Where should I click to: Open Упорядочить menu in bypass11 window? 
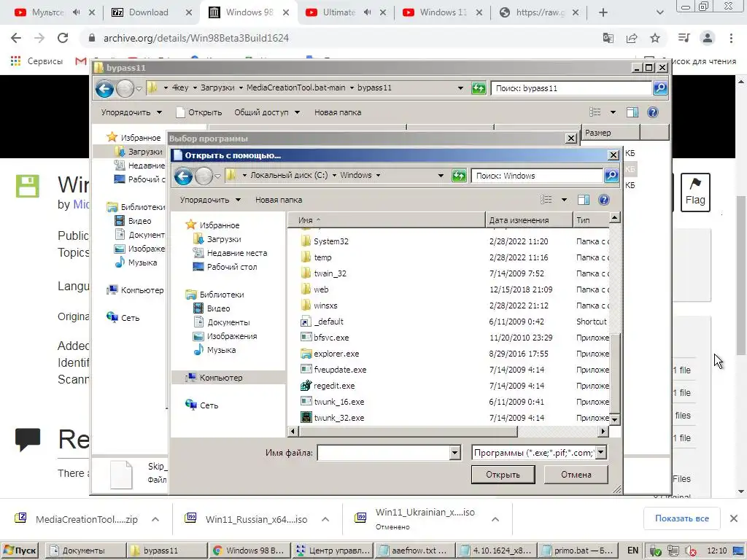click(131, 112)
